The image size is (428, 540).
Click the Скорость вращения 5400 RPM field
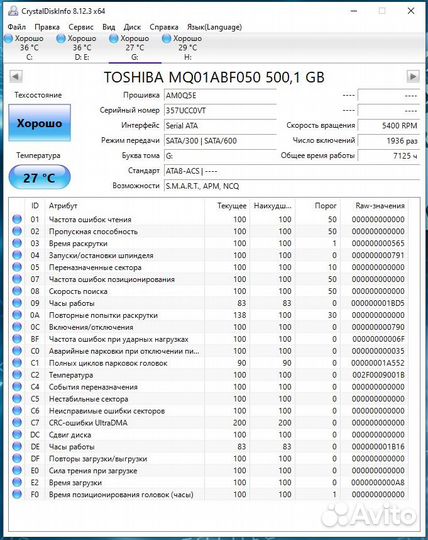(389, 125)
